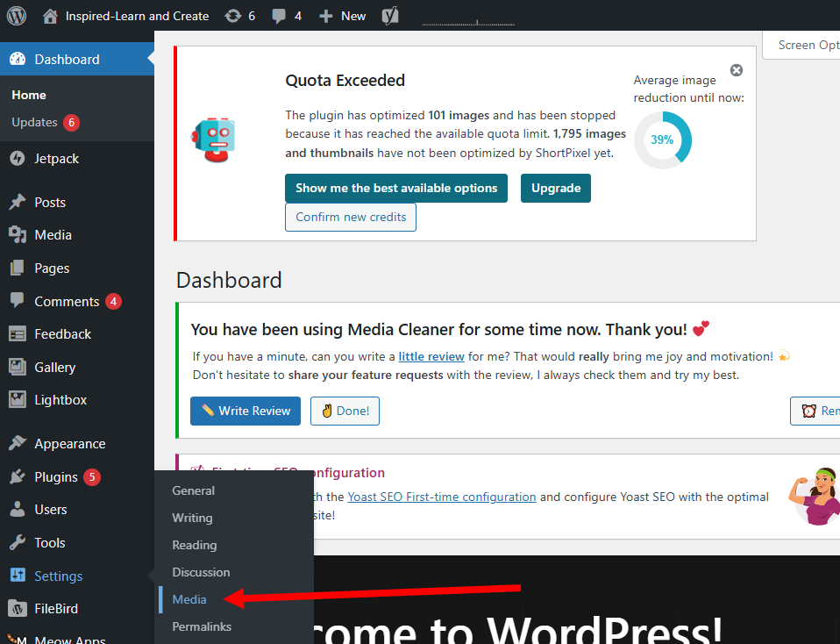Image resolution: width=840 pixels, height=644 pixels.
Task: Select General in Settings flyout
Action: click(194, 490)
